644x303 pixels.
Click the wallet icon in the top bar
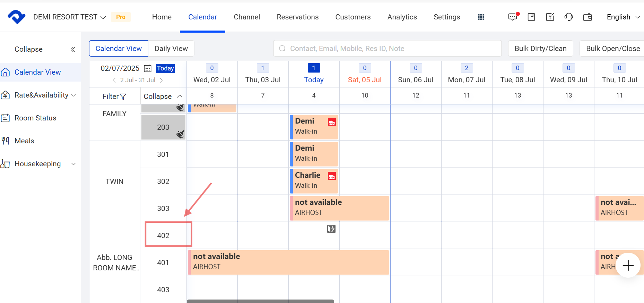[x=588, y=17]
